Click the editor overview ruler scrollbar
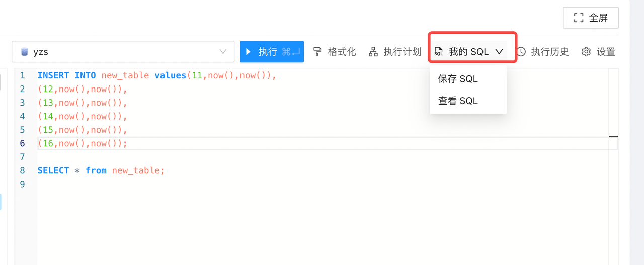This screenshot has height=265, width=644. [x=613, y=166]
